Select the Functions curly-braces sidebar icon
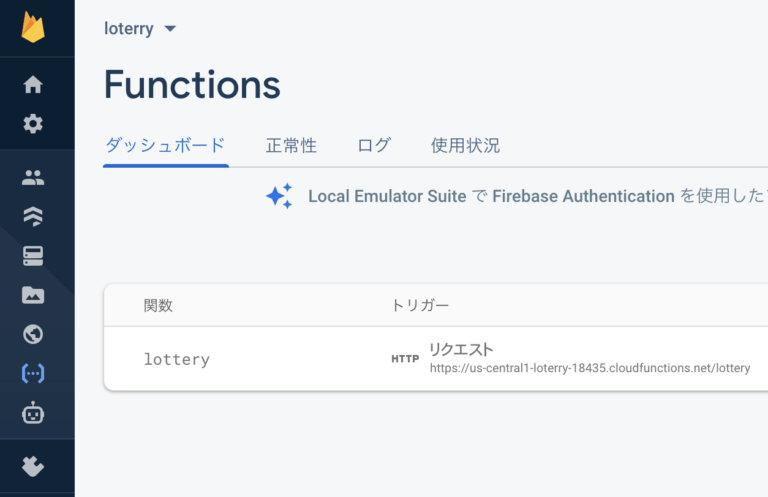Image resolution: width=768 pixels, height=497 pixels. click(33, 373)
